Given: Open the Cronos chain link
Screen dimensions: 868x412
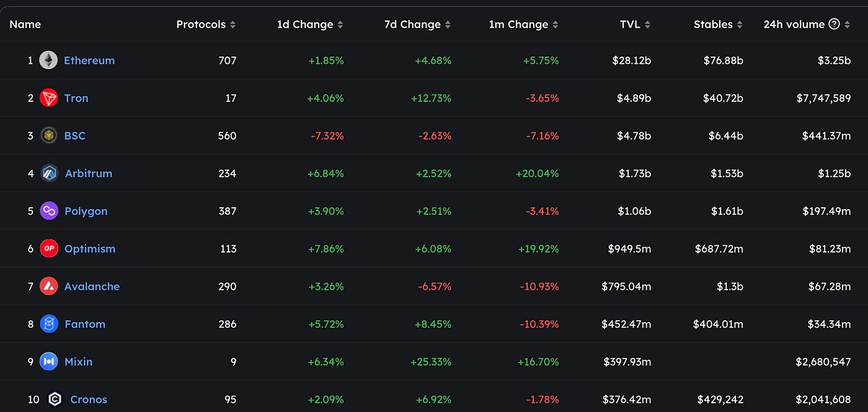Looking at the screenshot, I should (89, 399).
